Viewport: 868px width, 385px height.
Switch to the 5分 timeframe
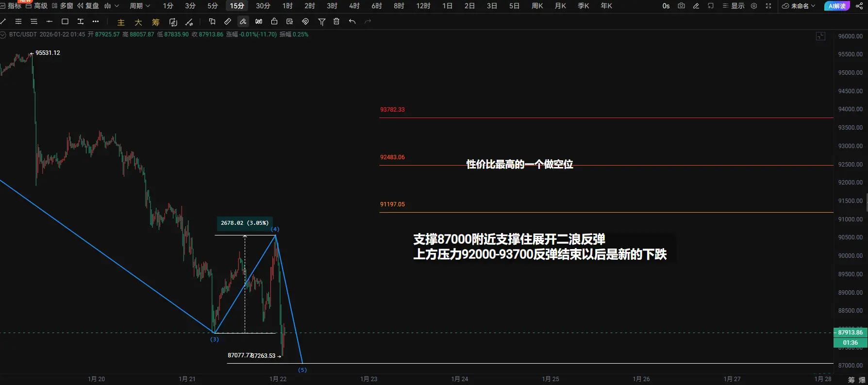coord(213,6)
